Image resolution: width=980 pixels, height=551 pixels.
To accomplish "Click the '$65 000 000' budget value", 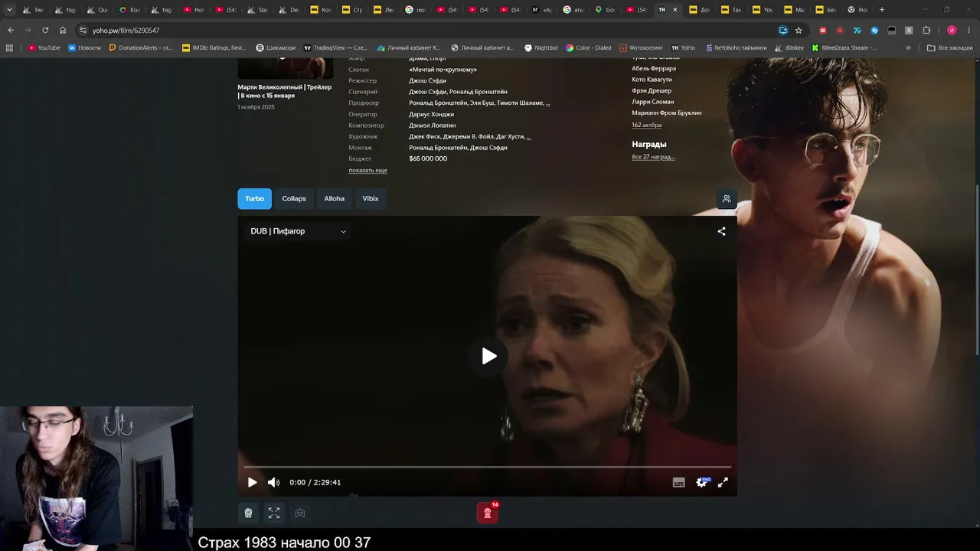I will (428, 158).
